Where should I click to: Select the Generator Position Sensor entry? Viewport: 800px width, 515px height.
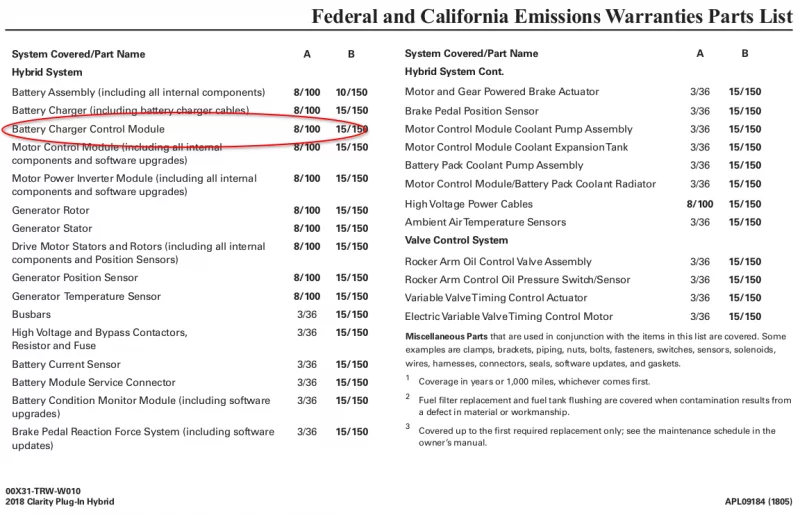pyautogui.click(x=75, y=278)
